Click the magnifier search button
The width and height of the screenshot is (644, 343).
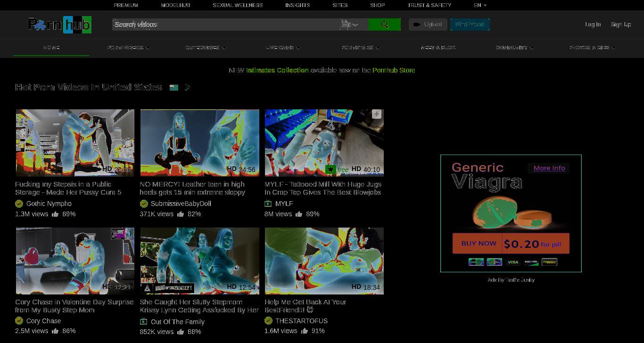coord(384,24)
